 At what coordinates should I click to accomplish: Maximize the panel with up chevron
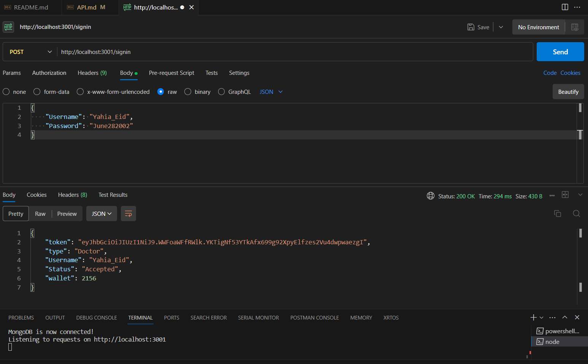(565, 317)
